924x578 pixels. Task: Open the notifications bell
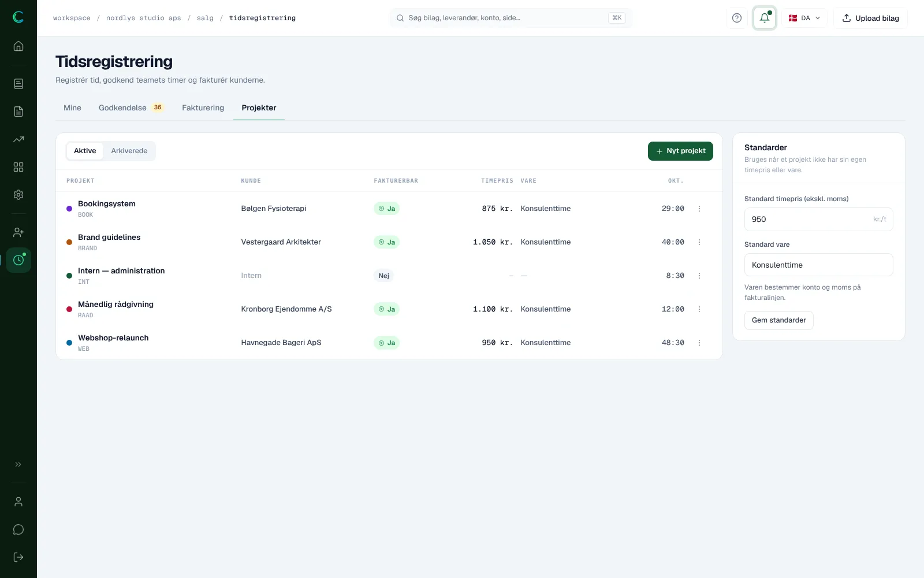[765, 18]
